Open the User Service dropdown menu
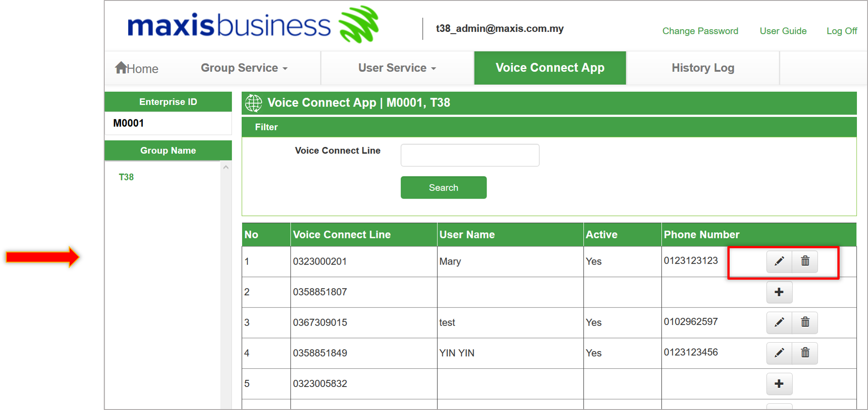The width and height of the screenshot is (868, 410). pos(397,68)
